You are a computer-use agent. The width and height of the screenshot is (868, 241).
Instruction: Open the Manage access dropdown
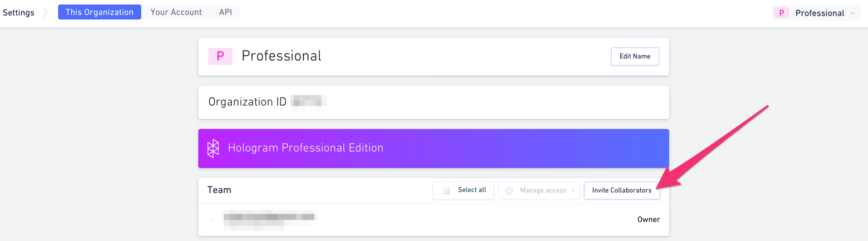tap(539, 190)
